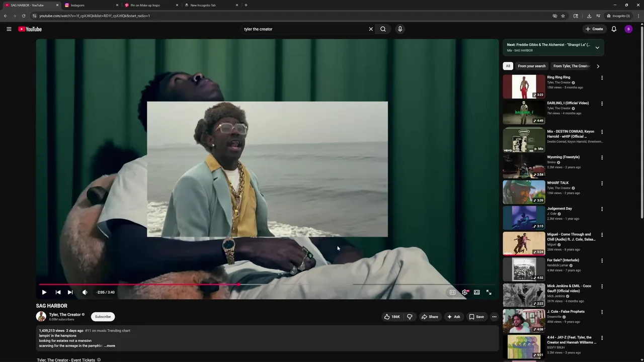Run the search with the magnifier icon

pyautogui.click(x=383, y=29)
